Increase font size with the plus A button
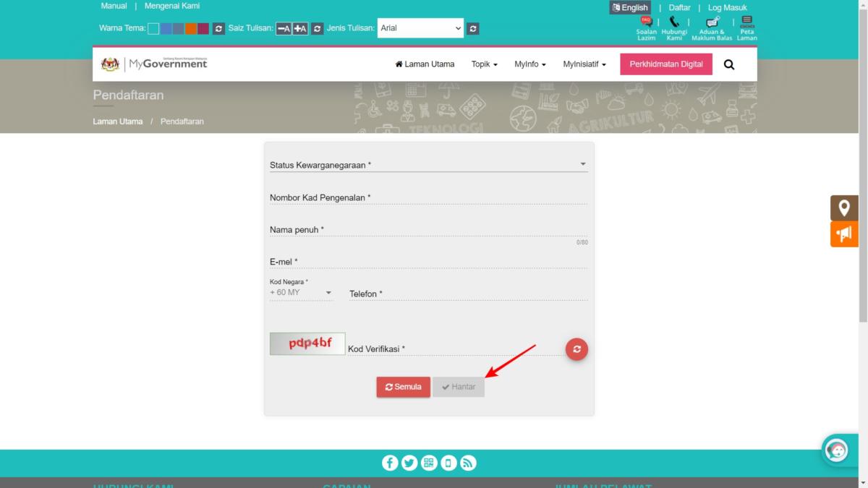Screen dimensions: 868x488 click(300, 29)
